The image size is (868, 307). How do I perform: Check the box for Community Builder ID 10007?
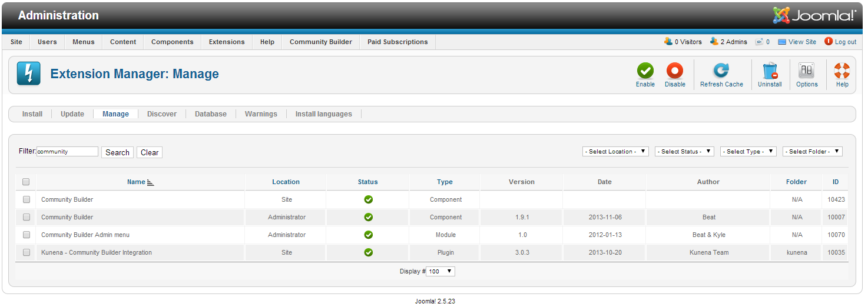26,217
